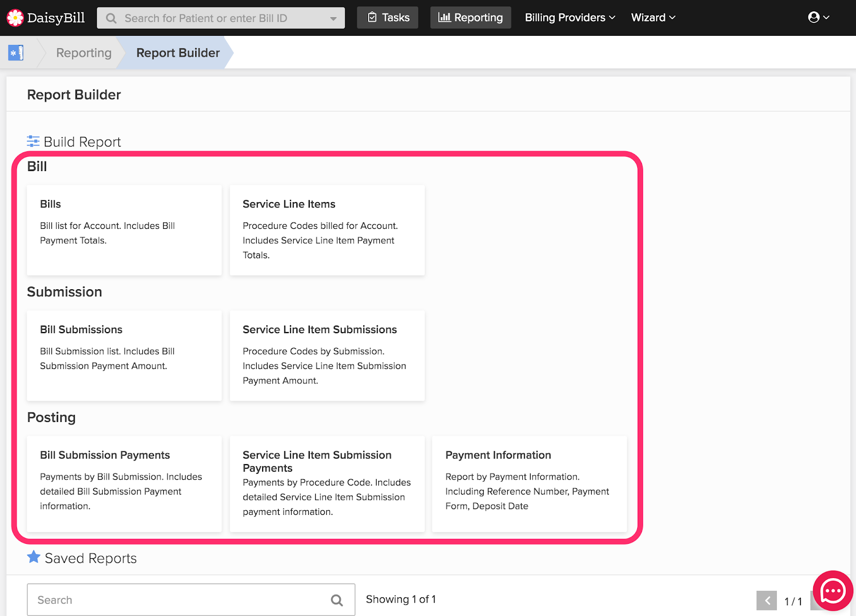Click the Saved Reports star icon
Image resolution: width=856 pixels, height=616 pixels.
pyautogui.click(x=34, y=557)
